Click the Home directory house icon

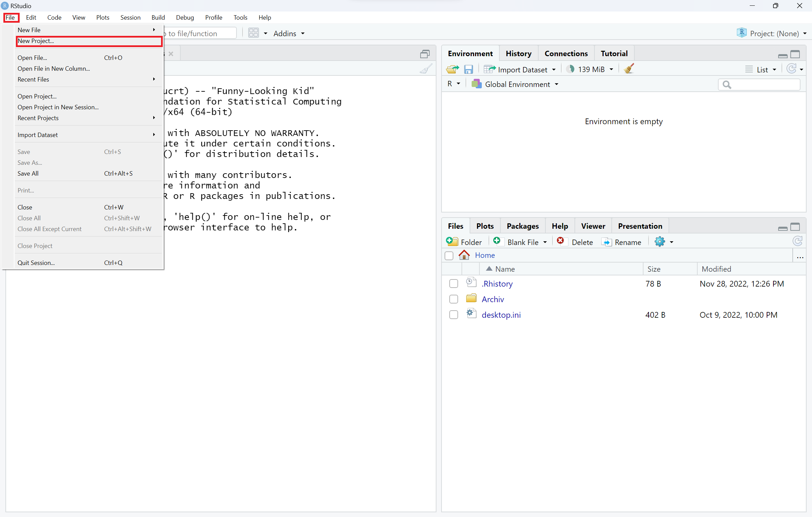464,255
